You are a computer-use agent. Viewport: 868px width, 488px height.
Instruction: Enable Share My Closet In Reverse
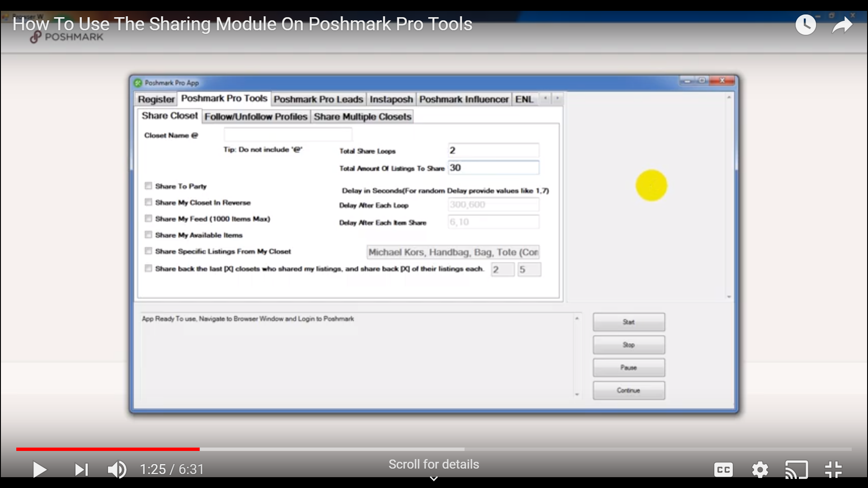pos(148,202)
